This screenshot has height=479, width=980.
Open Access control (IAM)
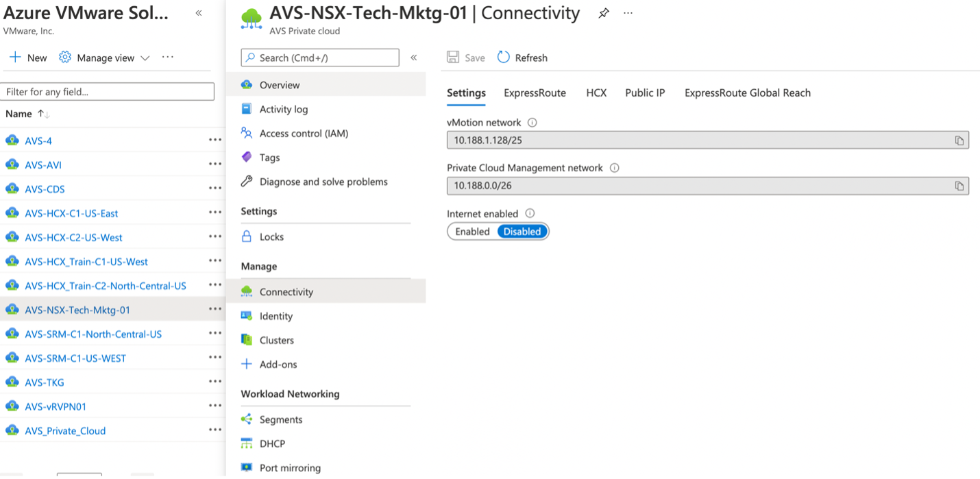[247, 133]
